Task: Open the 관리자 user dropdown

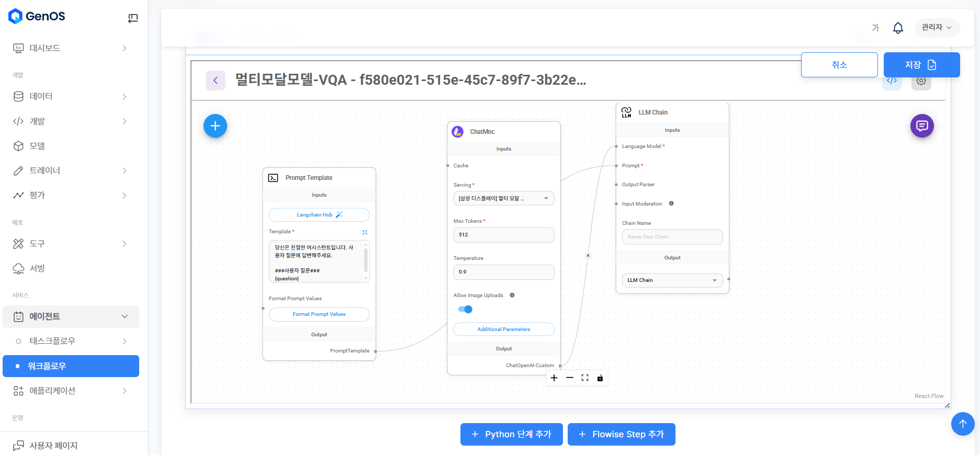Action: 936,27
